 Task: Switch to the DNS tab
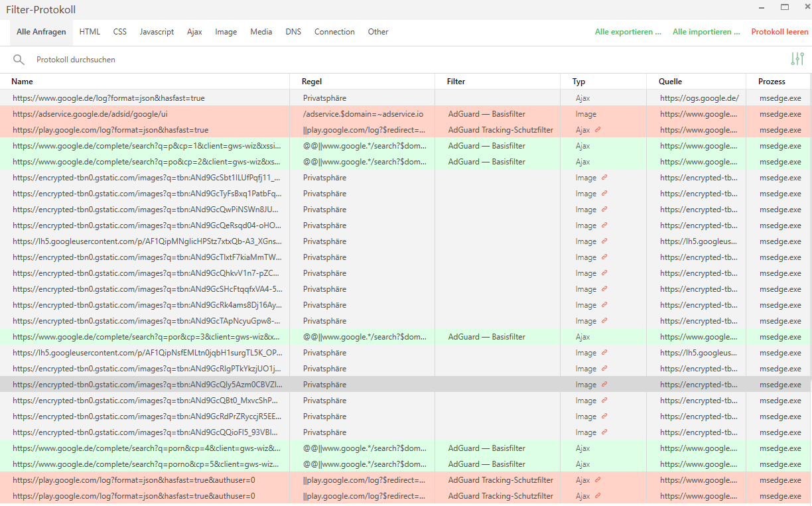pos(293,32)
